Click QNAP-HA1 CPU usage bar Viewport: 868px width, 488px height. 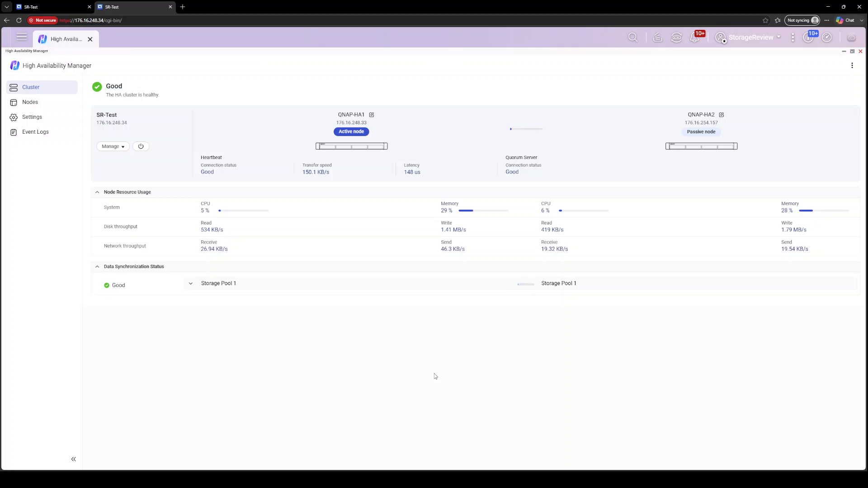click(x=244, y=211)
